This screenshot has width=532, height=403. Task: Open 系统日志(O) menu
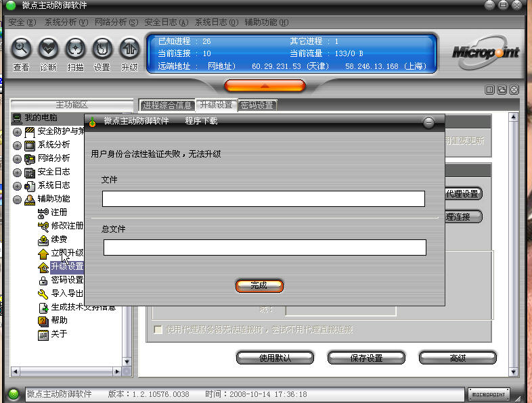coord(217,22)
